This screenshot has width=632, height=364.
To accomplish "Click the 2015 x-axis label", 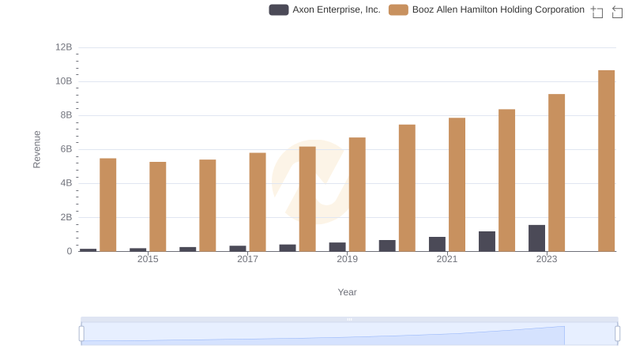I will tap(148, 259).
